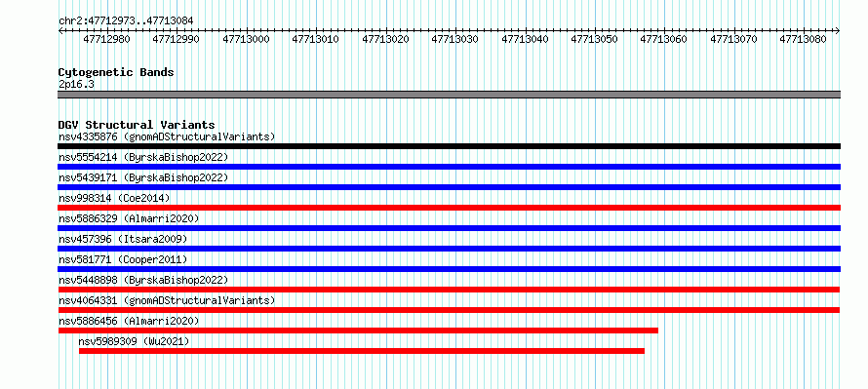Open the nsv5989309 (Wu2021) label
Image resolution: width=868 pixels, height=389 pixels.
tap(134, 341)
